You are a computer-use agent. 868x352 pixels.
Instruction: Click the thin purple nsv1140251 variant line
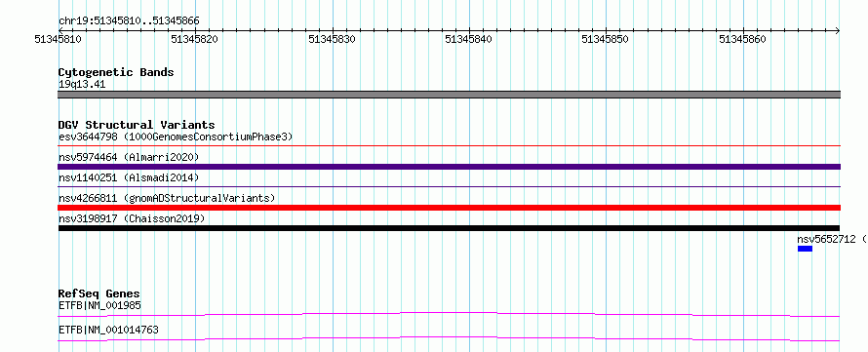(x=449, y=187)
